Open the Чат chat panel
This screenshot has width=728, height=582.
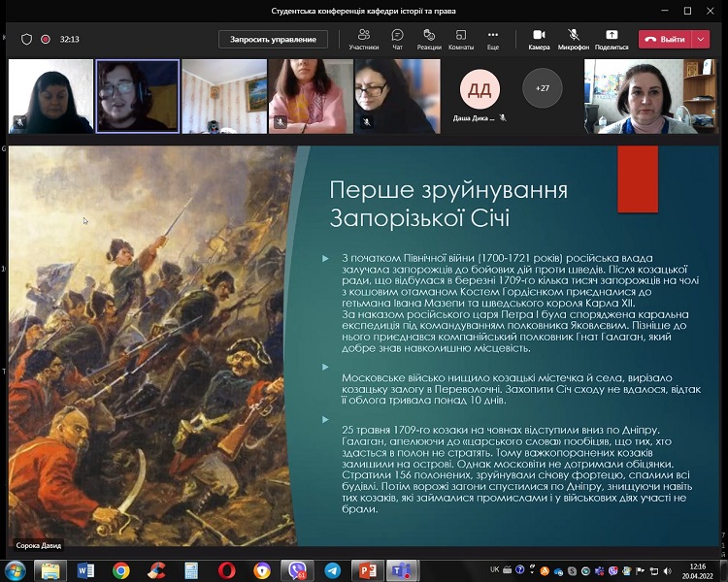pyautogui.click(x=397, y=40)
